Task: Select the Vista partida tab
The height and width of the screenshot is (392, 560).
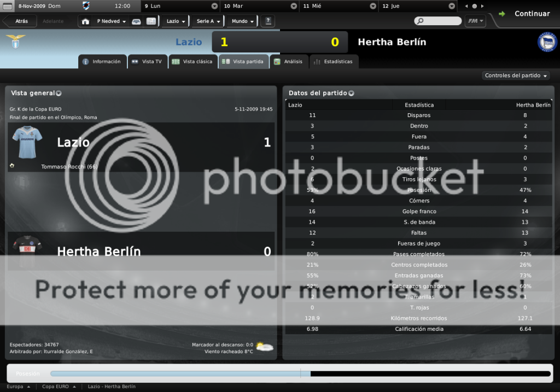Action: [243, 61]
